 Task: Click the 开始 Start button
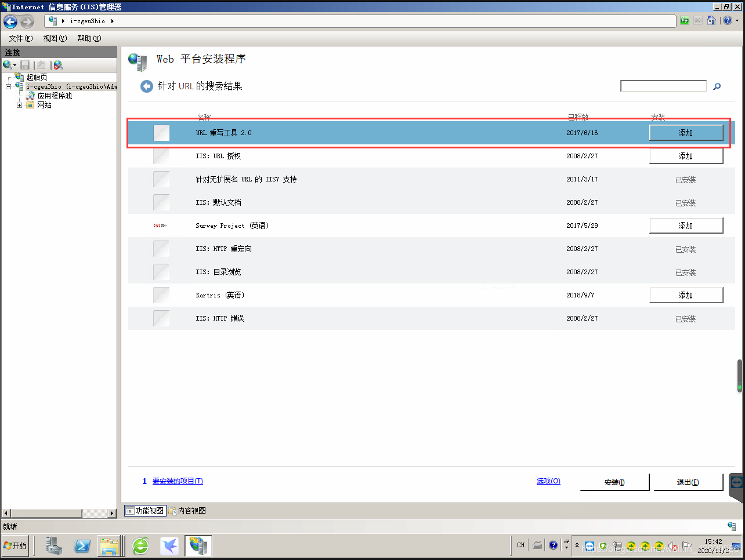[x=15, y=546]
